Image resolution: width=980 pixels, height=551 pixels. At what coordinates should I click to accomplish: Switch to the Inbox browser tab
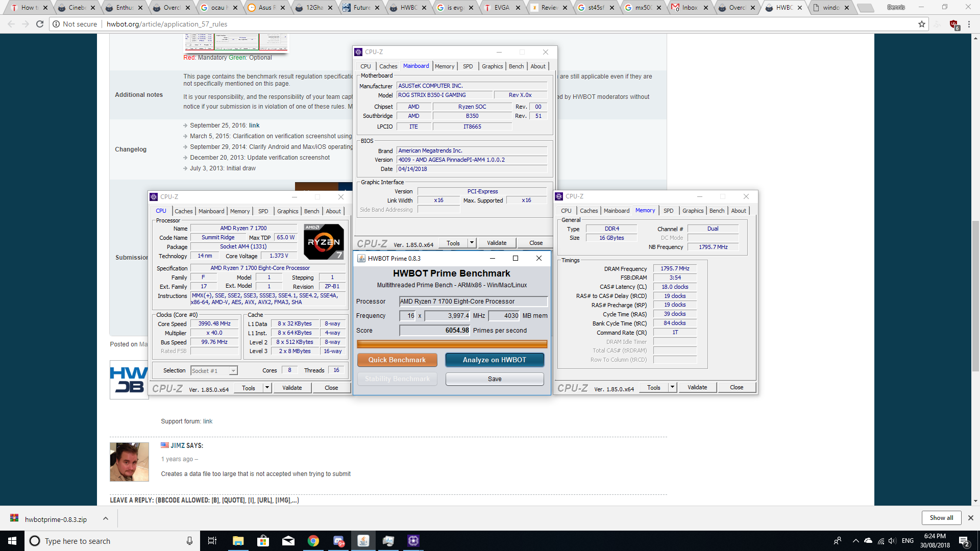(x=690, y=7)
